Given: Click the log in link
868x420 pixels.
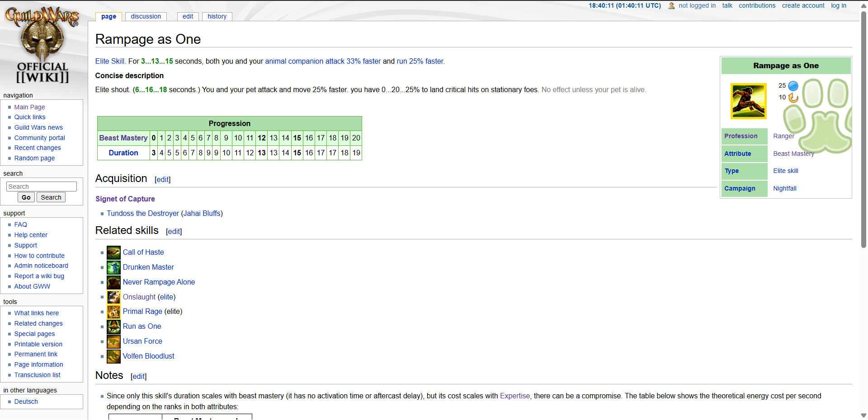Looking at the screenshot, I should 839,5.
